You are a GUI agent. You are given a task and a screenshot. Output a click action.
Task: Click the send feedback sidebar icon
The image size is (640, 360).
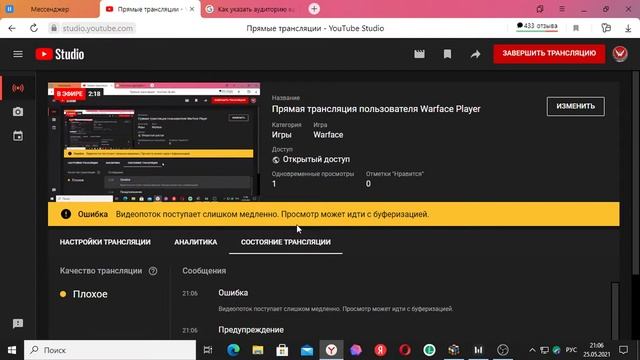[x=18, y=324]
